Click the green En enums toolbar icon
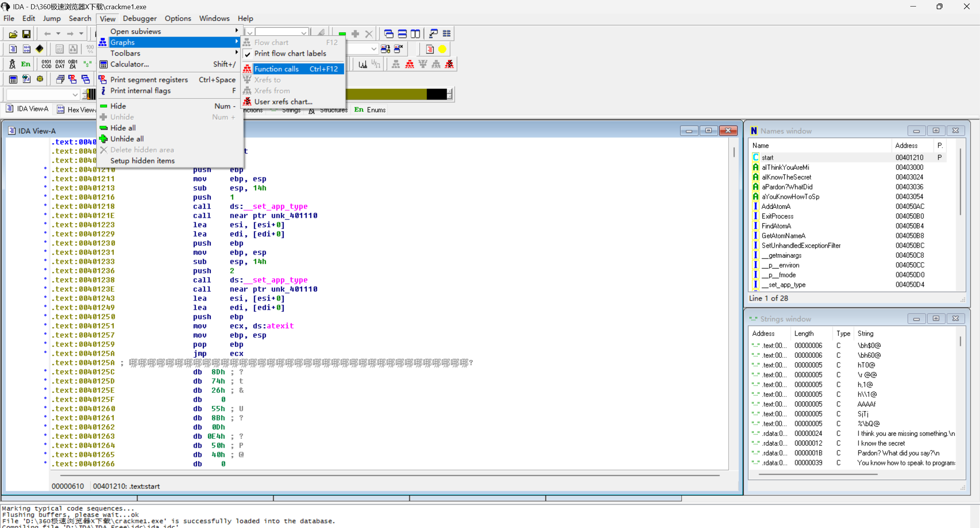Screen dimensions: 980x528 (x=26, y=64)
